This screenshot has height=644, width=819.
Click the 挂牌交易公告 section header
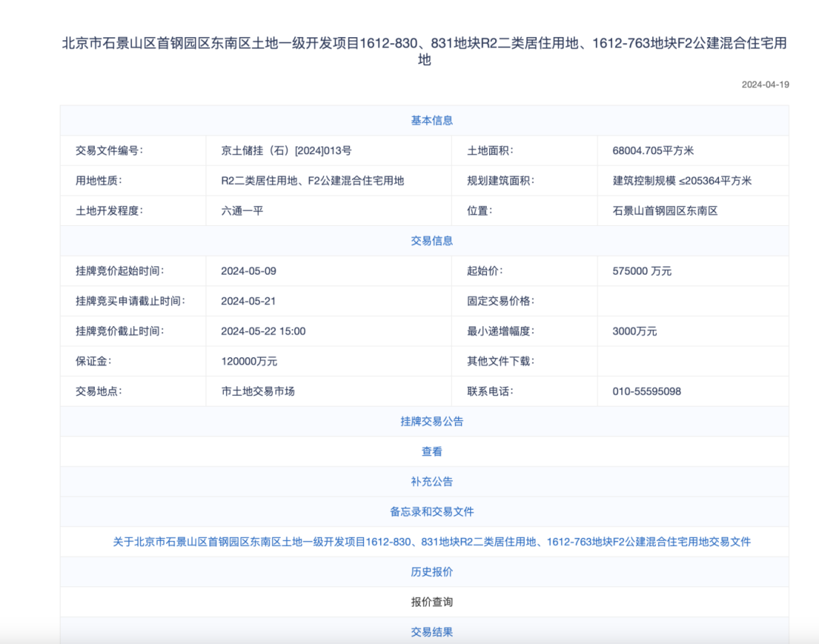(x=431, y=422)
